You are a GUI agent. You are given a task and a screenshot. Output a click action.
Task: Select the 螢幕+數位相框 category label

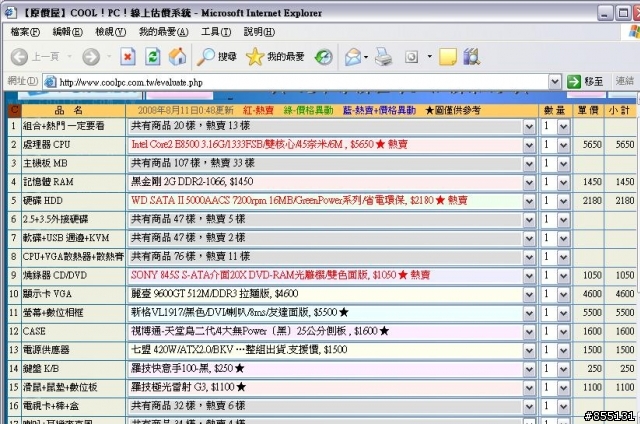[x=53, y=313]
